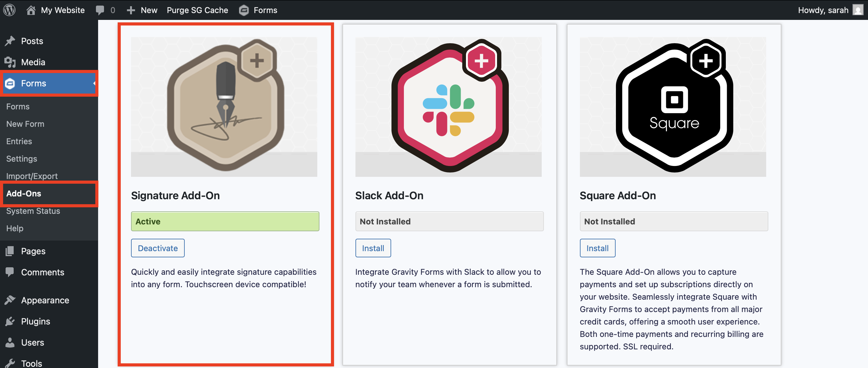Open Users in the sidebar
The height and width of the screenshot is (368, 868).
[32, 343]
